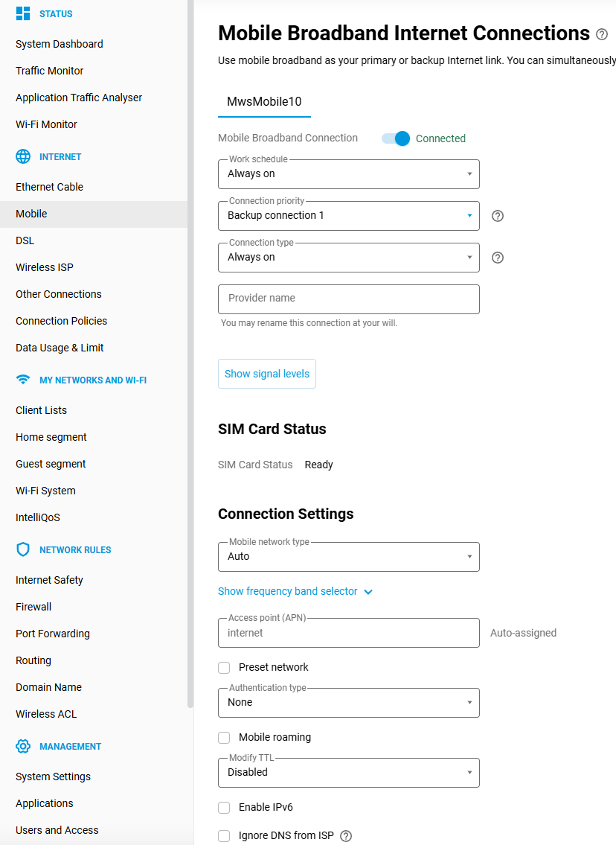This screenshot has width=616, height=845.
Task: Enable the Preset network checkbox
Action: coord(224,667)
